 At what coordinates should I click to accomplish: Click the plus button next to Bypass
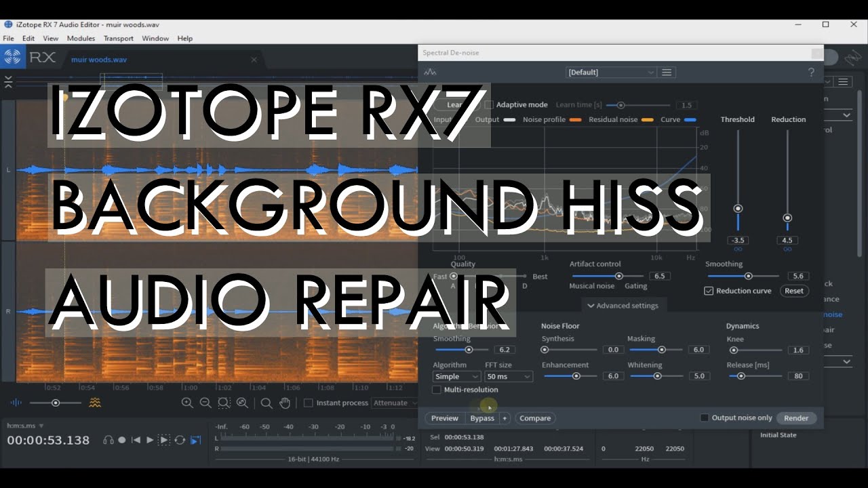pyautogui.click(x=505, y=418)
